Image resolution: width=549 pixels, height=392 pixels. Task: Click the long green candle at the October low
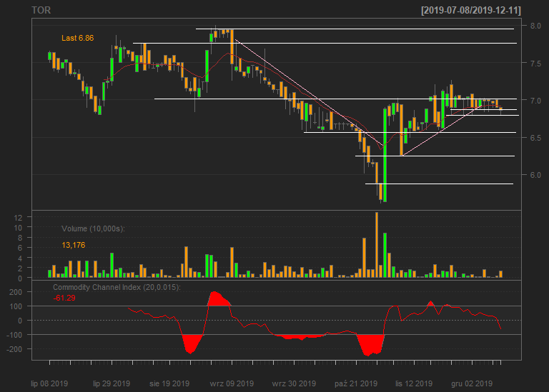pyautogui.click(x=385, y=155)
